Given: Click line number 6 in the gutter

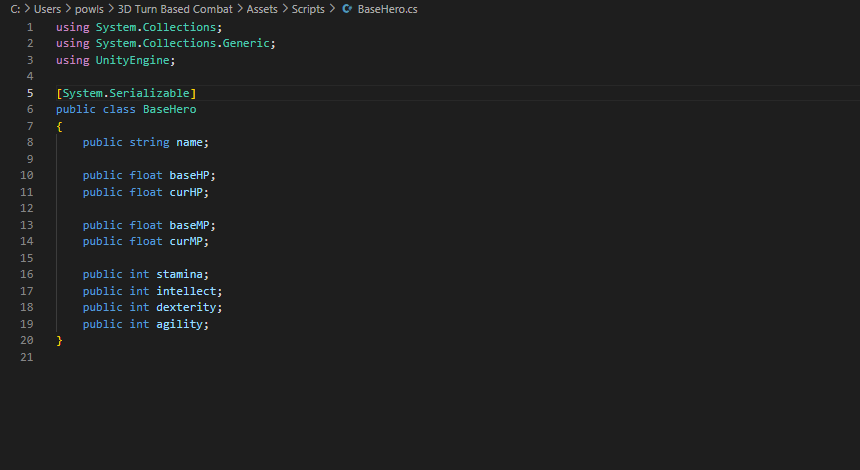Looking at the screenshot, I should (x=30, y=109).
